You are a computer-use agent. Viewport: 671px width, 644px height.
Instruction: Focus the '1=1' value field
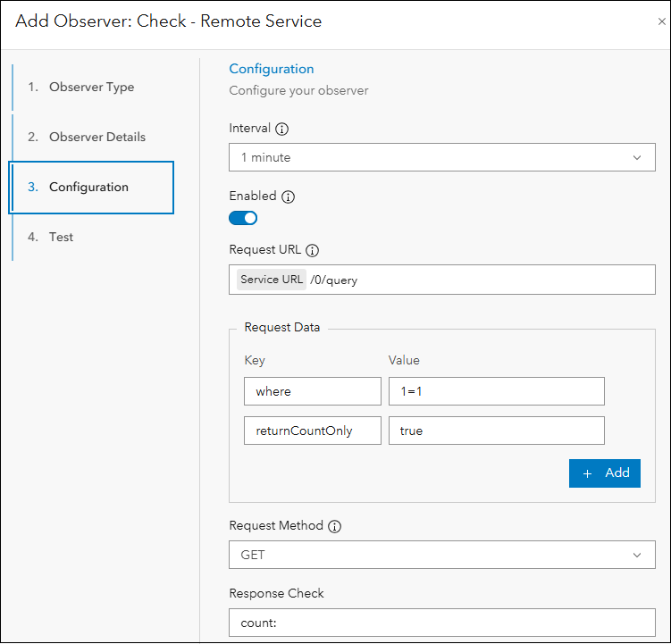496,391
